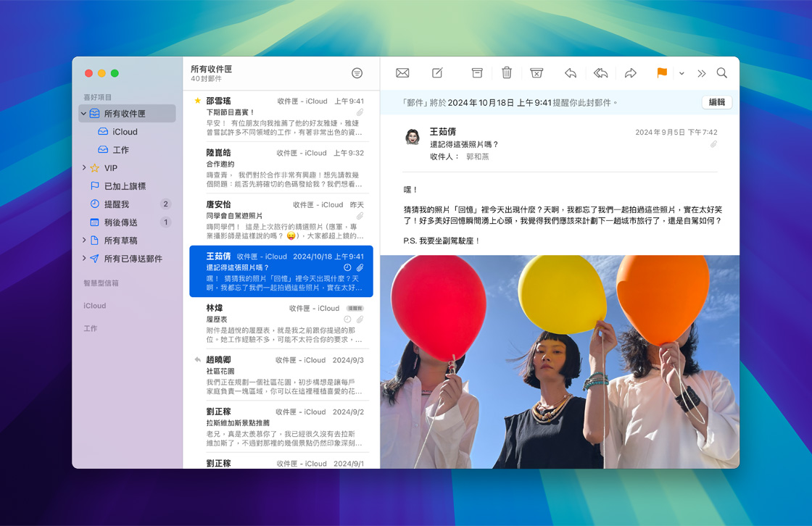The image size is (812, 526).
Task: Open the flag color dropdown arrow
Action: click(x=681, y=74)
